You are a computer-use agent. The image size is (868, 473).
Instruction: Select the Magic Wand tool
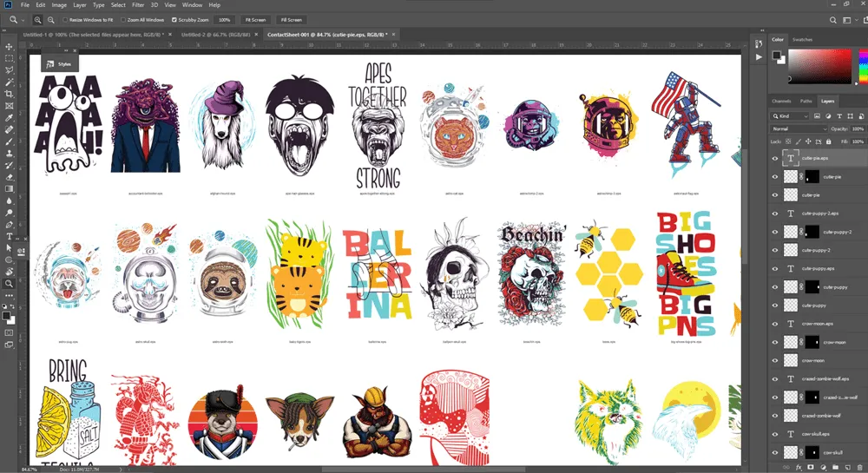point(9,82)
